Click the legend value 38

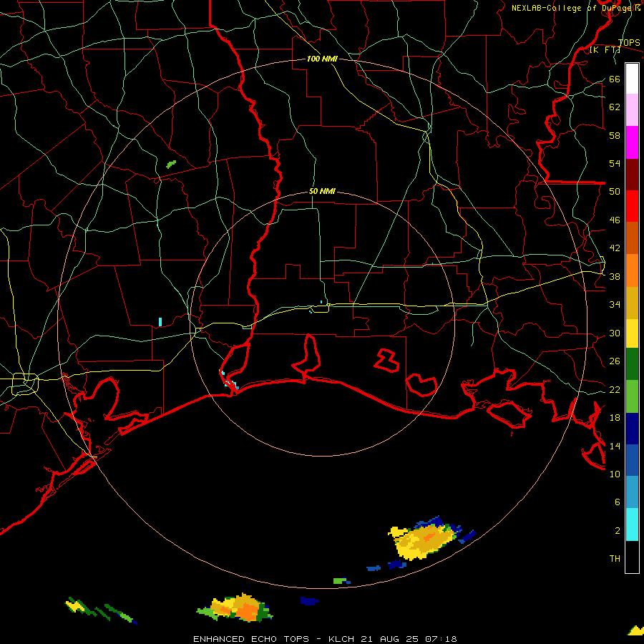(x=615, y=276)
